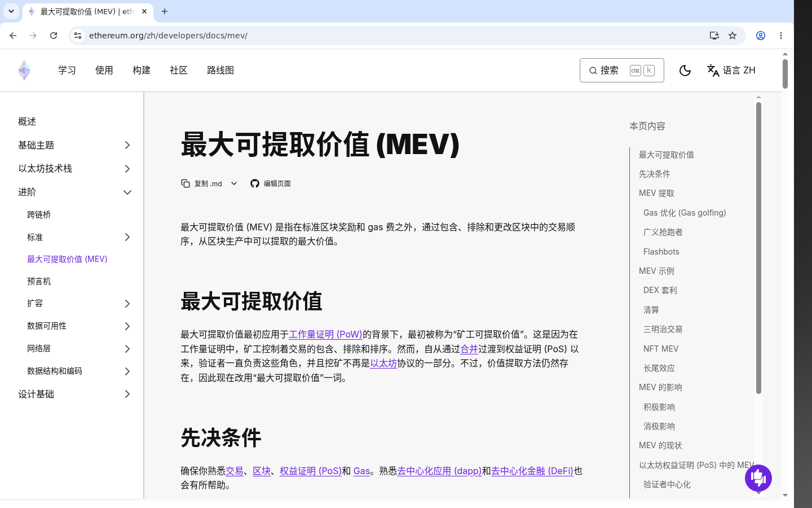Image resolution: width=812 pixels, height=508 pixels.
Task: View site information icon in address bar
Action: click(78, 36)
